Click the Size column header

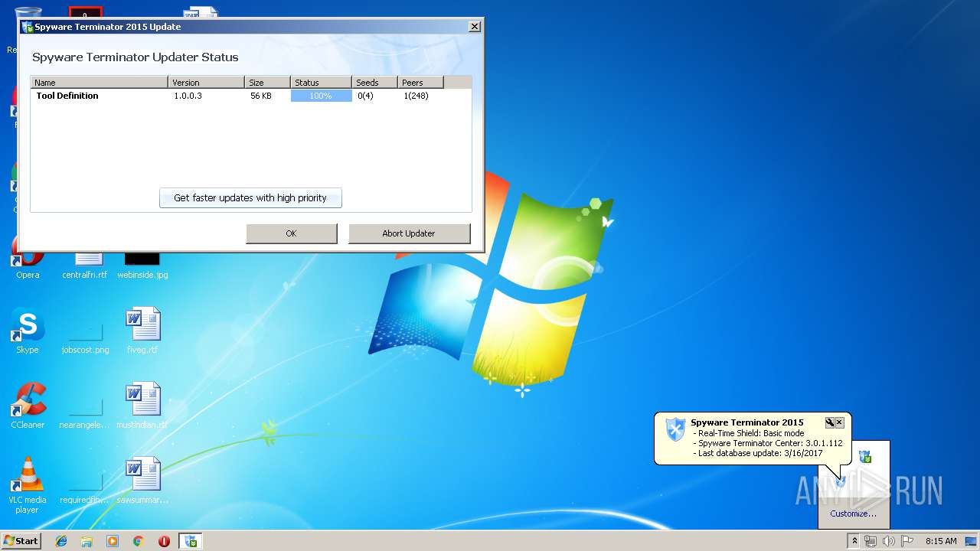click(x=268, y=83)
